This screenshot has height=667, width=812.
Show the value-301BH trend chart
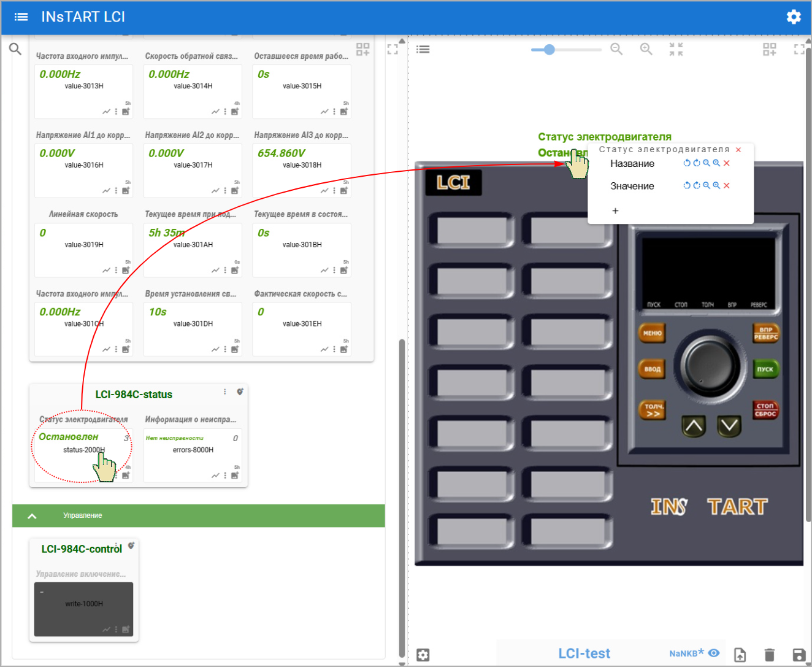[324, 270]
